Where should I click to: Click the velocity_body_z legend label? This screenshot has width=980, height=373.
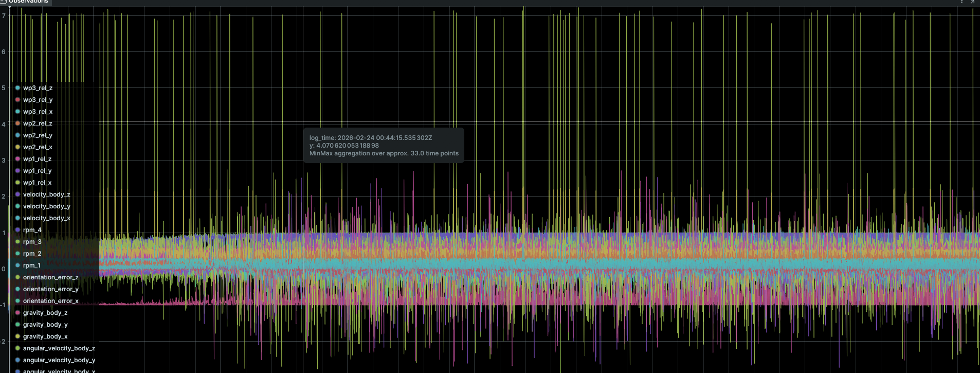tap(46, 194)
